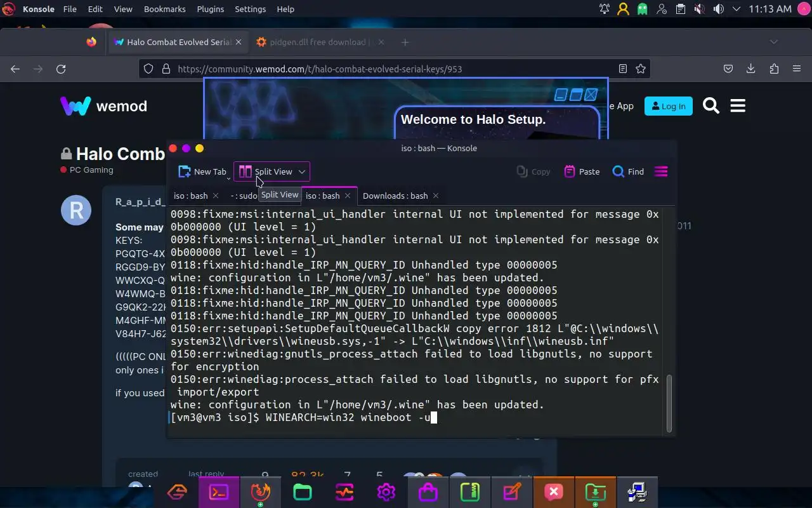The width and height of the screenshot is (812, 508).
Task: Click the Konsole terminal scrollbar
Action: (x=669, y=403)
